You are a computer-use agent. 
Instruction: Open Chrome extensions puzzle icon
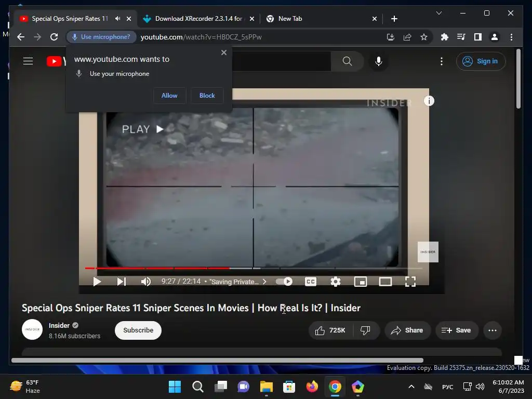point(445,37)
